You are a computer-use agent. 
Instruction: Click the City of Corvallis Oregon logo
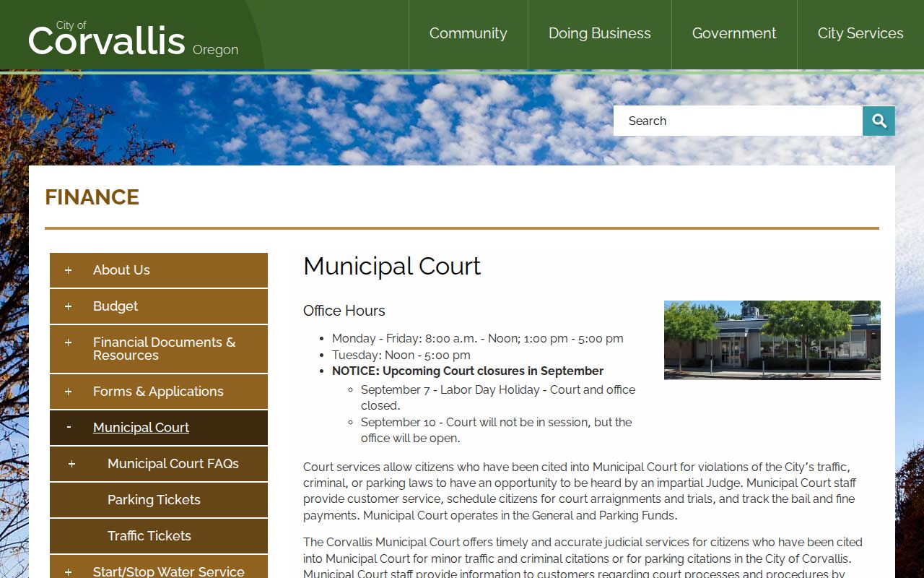[x=134, y=39]
